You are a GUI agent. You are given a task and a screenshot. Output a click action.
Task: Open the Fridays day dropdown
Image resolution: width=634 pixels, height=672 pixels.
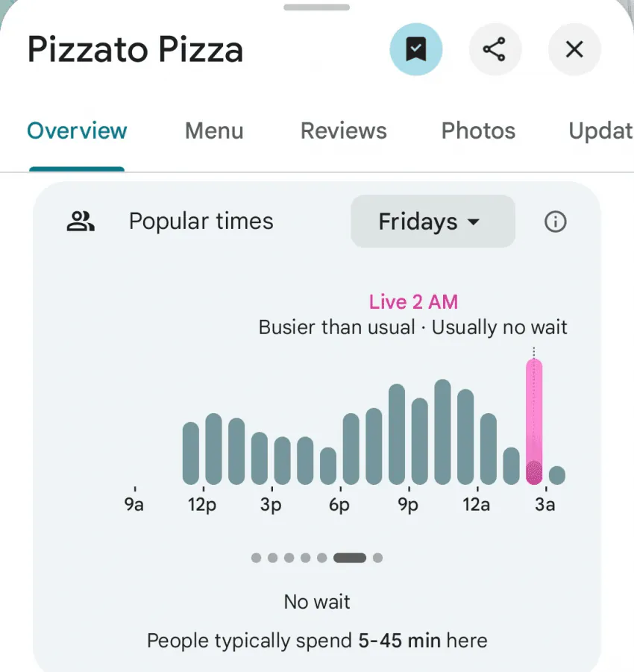[x=433, y=222]
